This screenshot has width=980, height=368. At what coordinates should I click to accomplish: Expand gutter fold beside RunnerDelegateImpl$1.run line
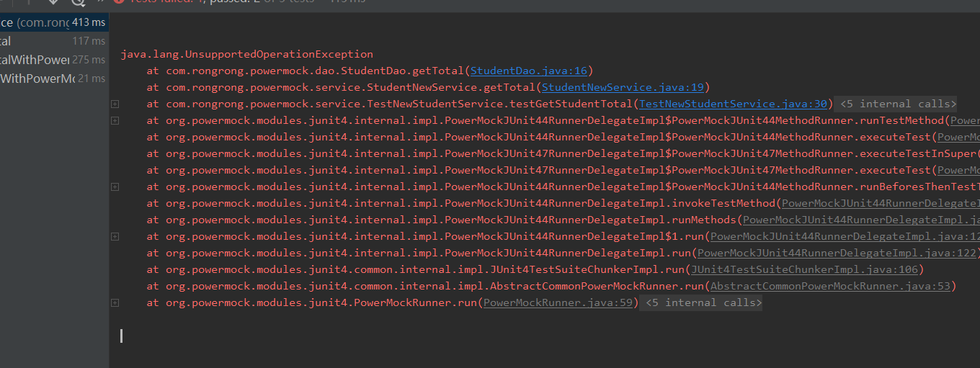115,236
